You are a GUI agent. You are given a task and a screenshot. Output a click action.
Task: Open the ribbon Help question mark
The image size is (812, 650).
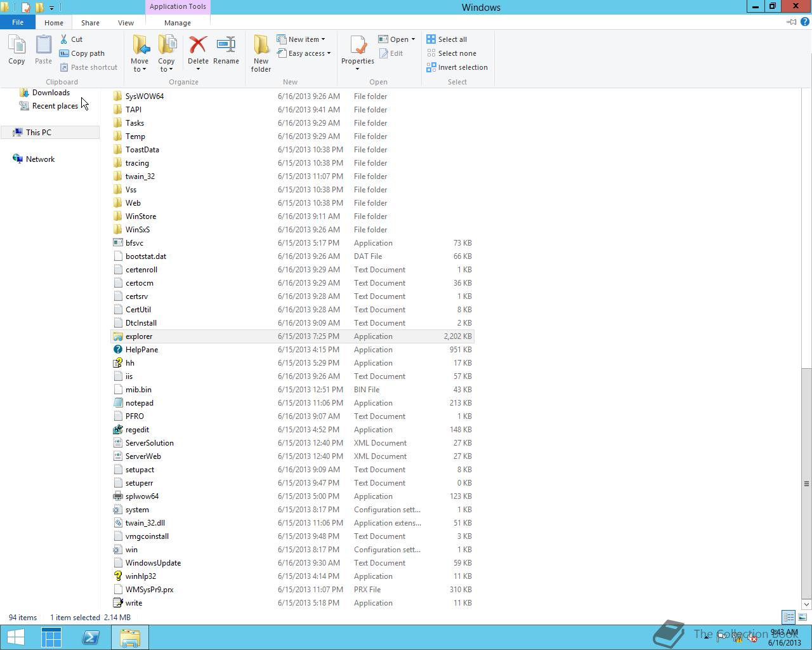coord(804,22)
